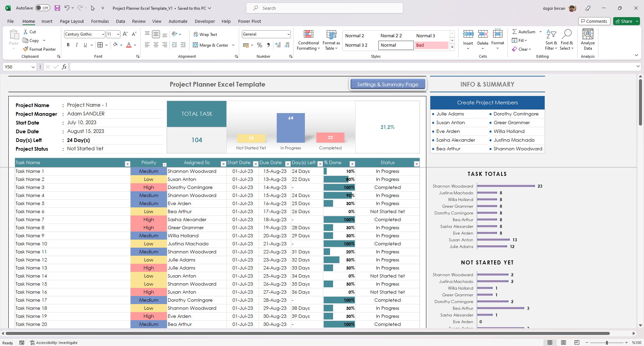The width and height of the screenshot is (644, 346).
Task: Click the Settings & Summary Page button
Action: 387,84
